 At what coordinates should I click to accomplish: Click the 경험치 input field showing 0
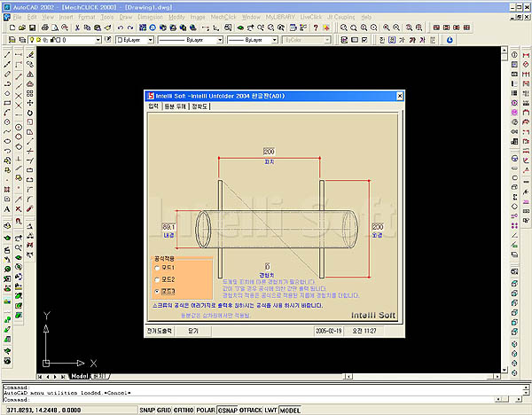(x=267, y=266)
